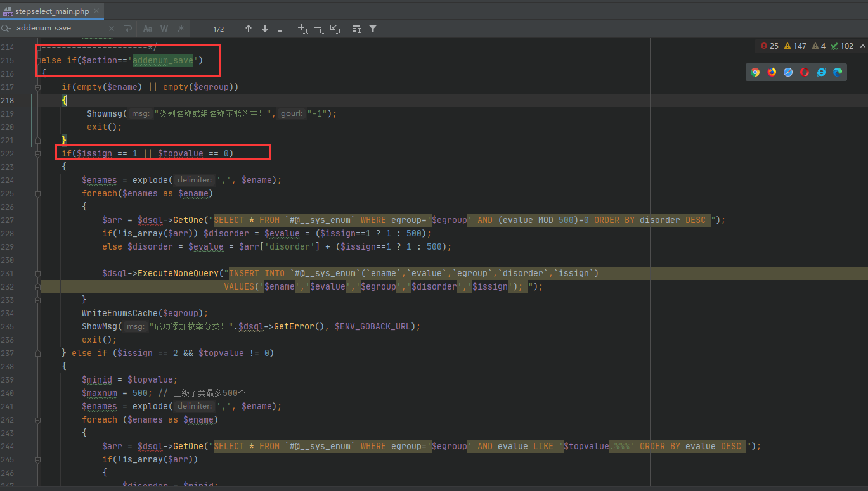The image size is (868, 491).
Task: Click the PHP file icon on tab
Action: (x=8, y=11)
